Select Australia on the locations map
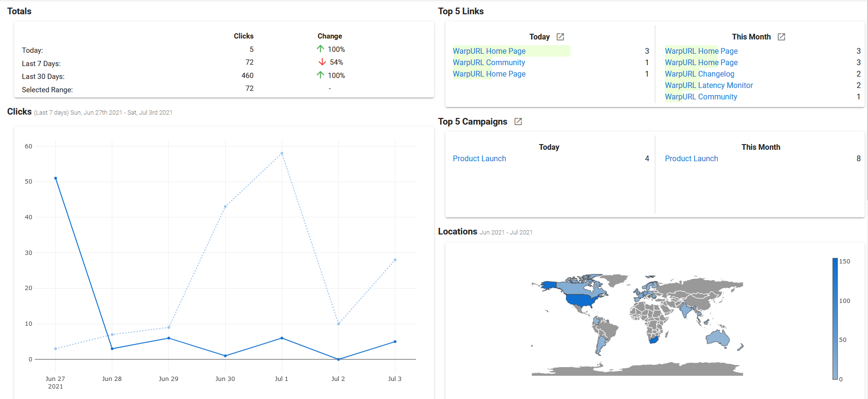 tap(718, 338)
